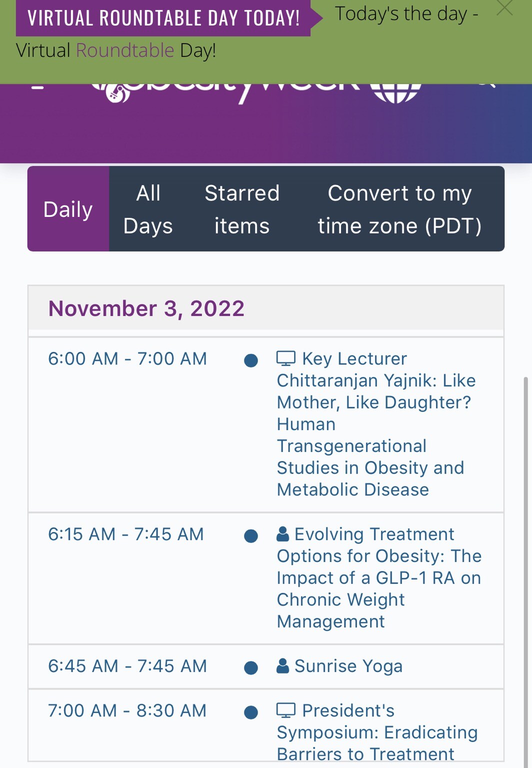Convert schedule to my time zone (PDT)
Viewport: 532px width, 768px height.
coord(399,209)
